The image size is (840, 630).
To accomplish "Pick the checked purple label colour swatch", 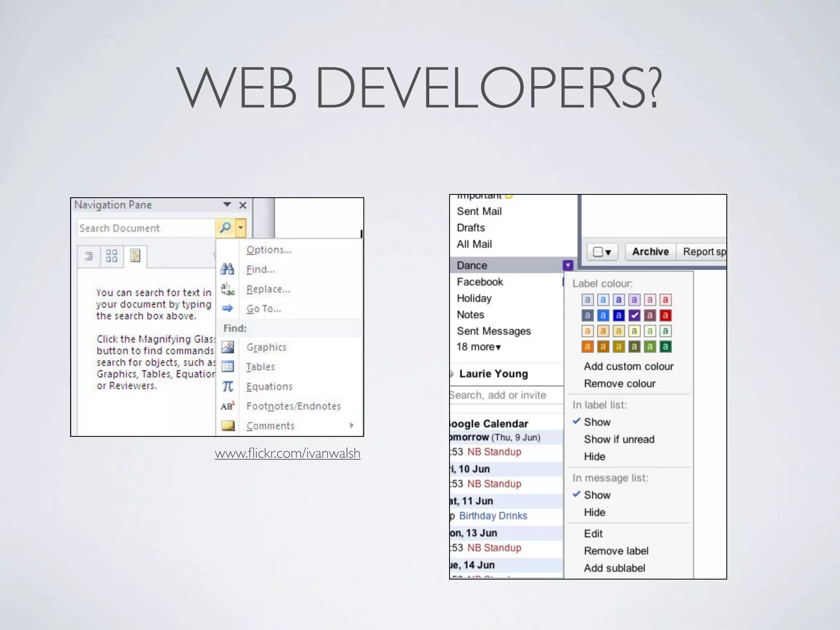I will (634, 315).
